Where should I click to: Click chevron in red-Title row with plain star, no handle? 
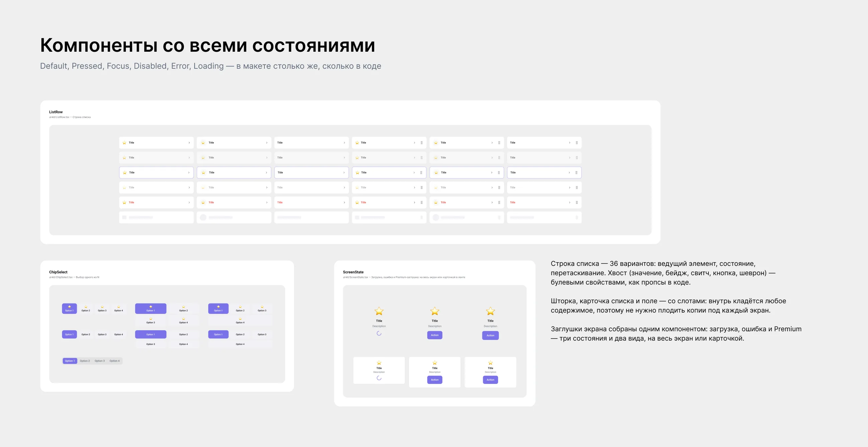189,202
